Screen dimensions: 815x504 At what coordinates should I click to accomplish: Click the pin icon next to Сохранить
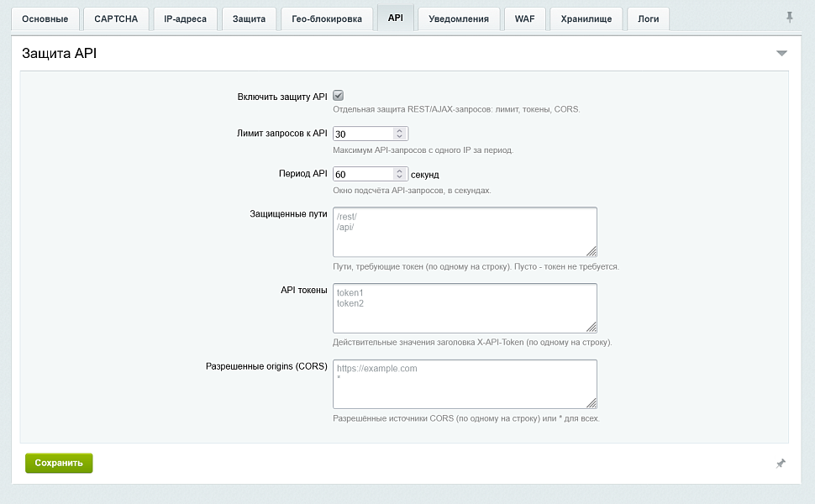point(781,463)
